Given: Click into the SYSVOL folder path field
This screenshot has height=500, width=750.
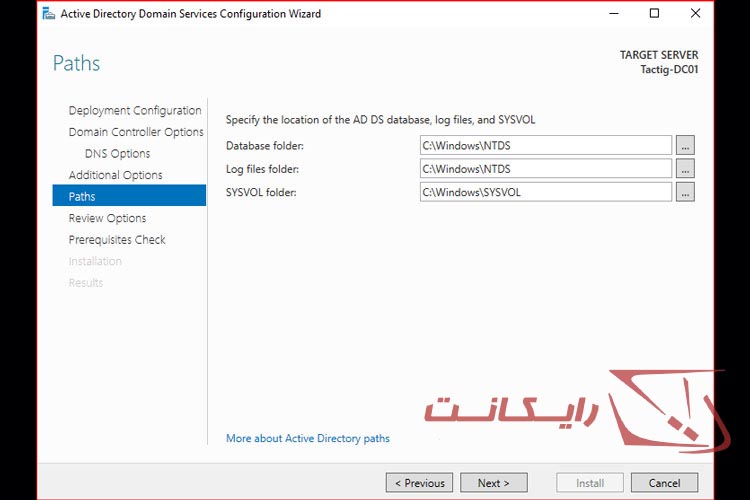Looking at the screenshot, I should pyautogui.click(x=545, y=192).
